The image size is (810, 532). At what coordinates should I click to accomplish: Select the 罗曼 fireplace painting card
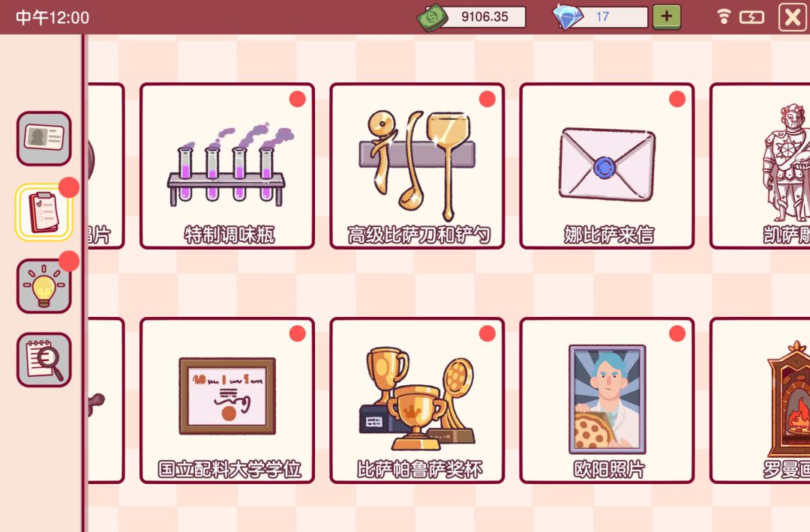click(x=760, y=400)
